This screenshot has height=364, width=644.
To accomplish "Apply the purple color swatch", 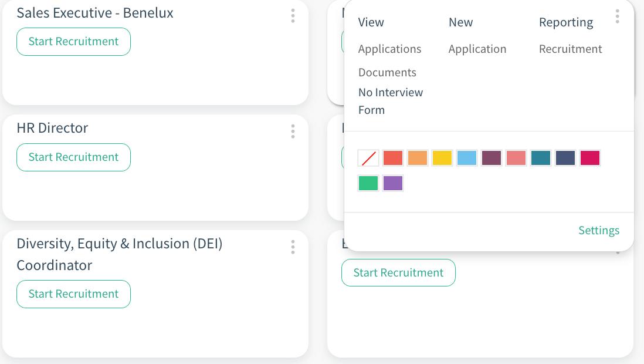I will click(x=393, y=183).
